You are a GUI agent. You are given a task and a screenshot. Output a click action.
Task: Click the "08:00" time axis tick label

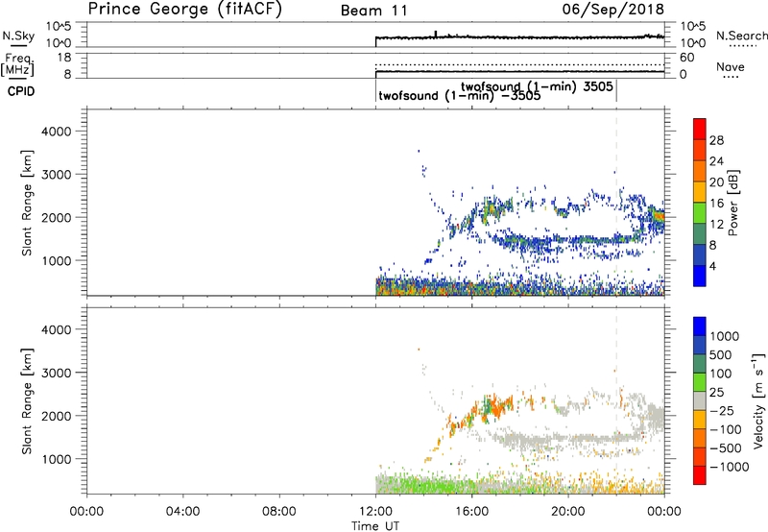279,512
